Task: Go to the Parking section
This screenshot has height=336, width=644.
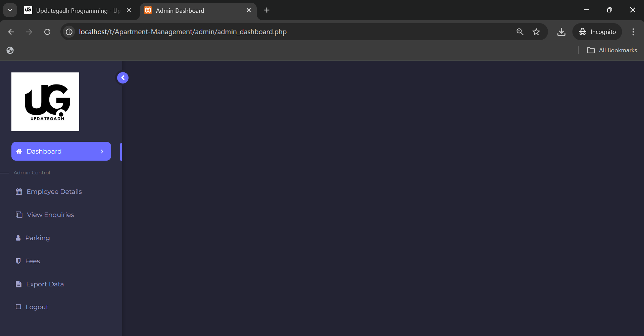Action: (x=37, y=238)
